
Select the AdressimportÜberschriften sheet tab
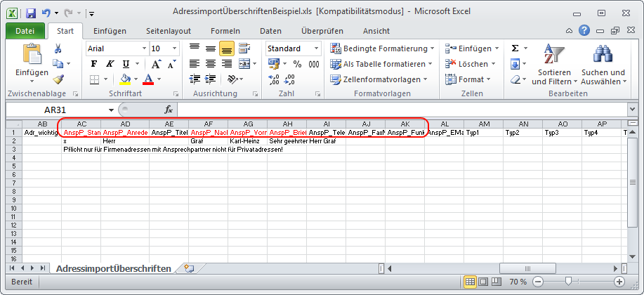point(113,269)
